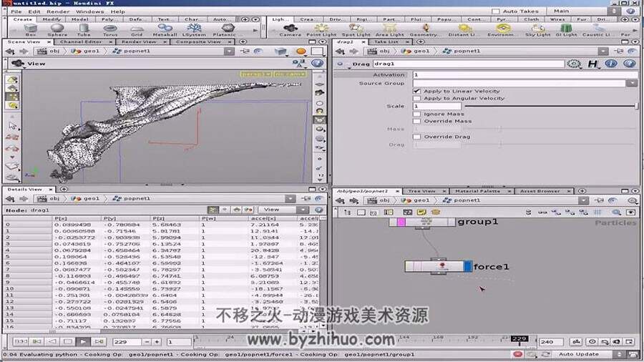Open scene view help icon
The height and width of the screenshot is (362, 644).
(x=317, y=63)
